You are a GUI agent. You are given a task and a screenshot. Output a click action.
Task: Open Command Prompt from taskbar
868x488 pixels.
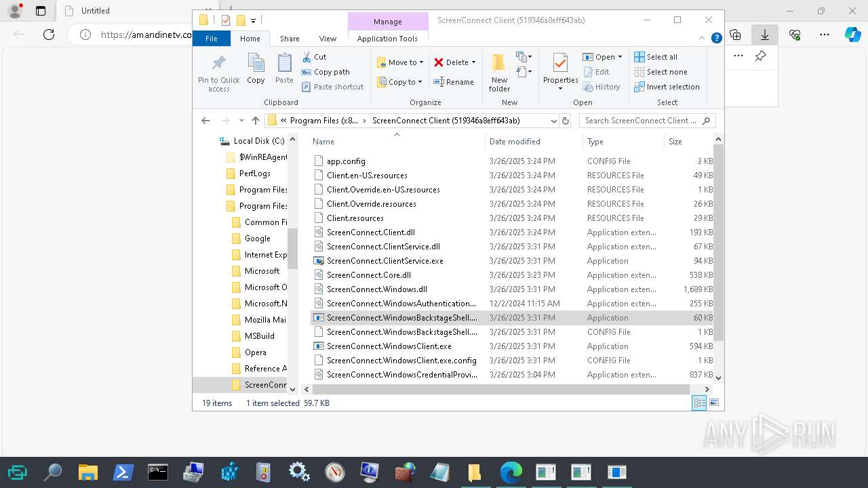(158, 472)
